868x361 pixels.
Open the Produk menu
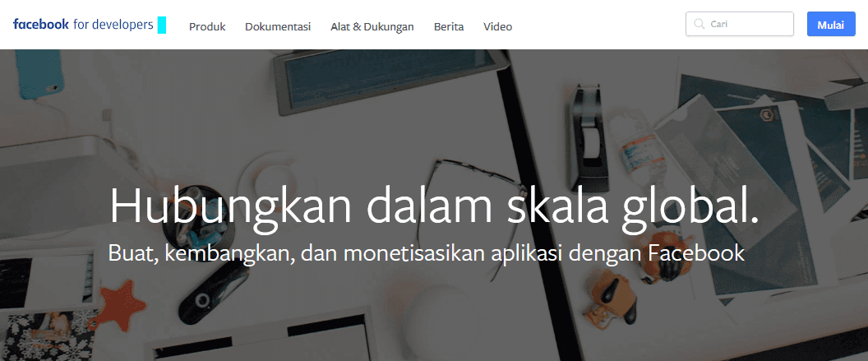[207, 26]
